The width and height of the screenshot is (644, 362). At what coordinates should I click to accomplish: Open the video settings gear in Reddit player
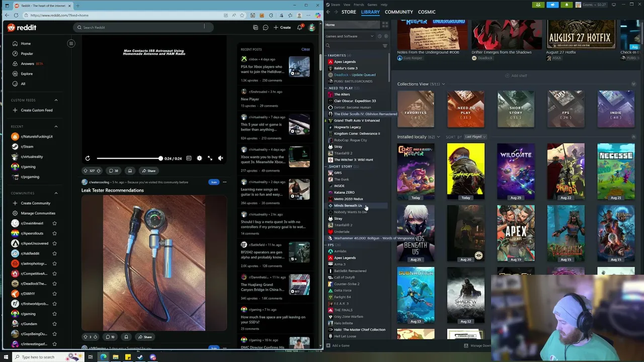(x=199, y=158)
